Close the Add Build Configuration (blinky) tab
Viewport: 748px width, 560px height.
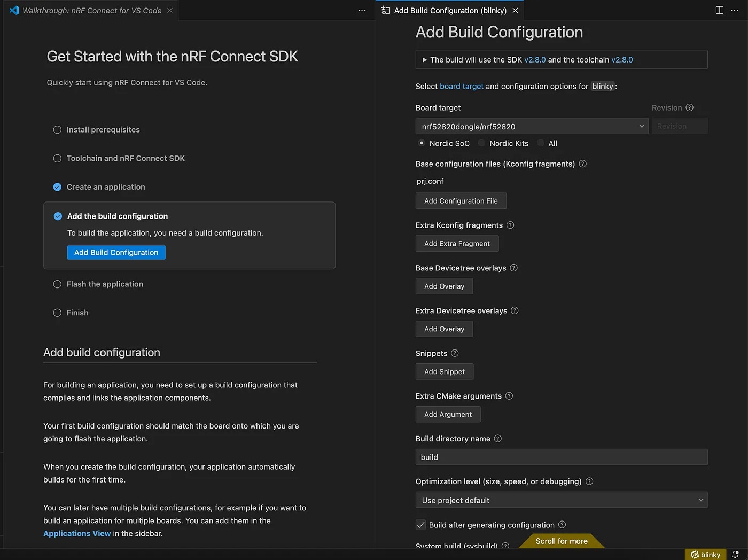click(x=515, y=10)
